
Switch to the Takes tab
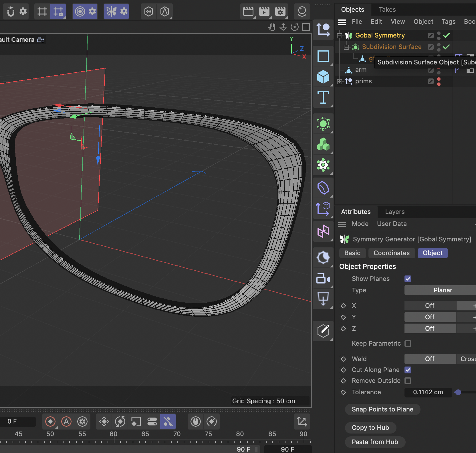tap(387, 9)
